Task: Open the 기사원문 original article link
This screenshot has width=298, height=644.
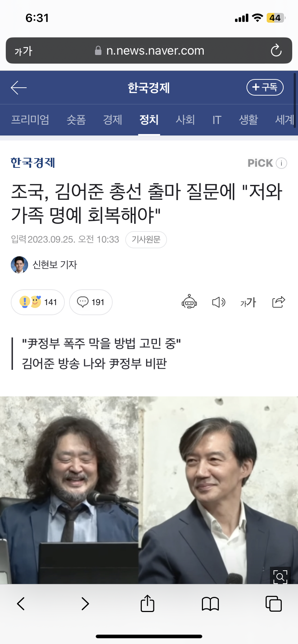Action: [x=146, y=240]
